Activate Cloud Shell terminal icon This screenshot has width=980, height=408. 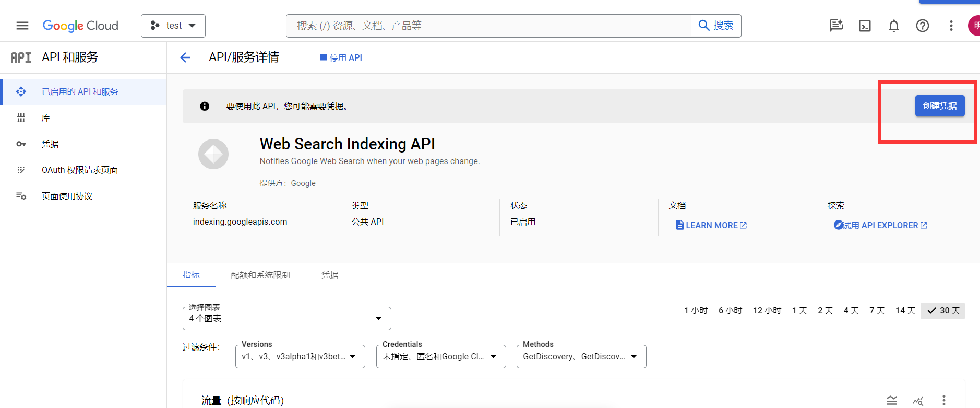[x=865, y=26]
